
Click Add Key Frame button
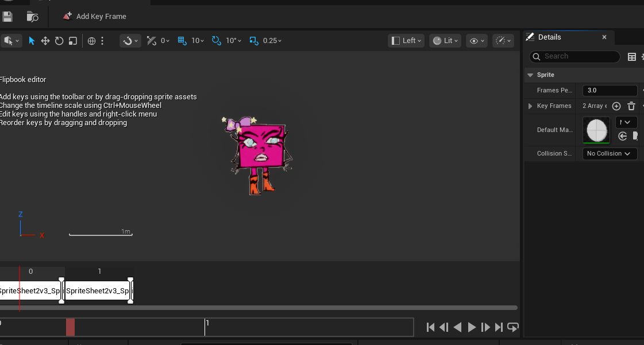(x=95, y=17)
